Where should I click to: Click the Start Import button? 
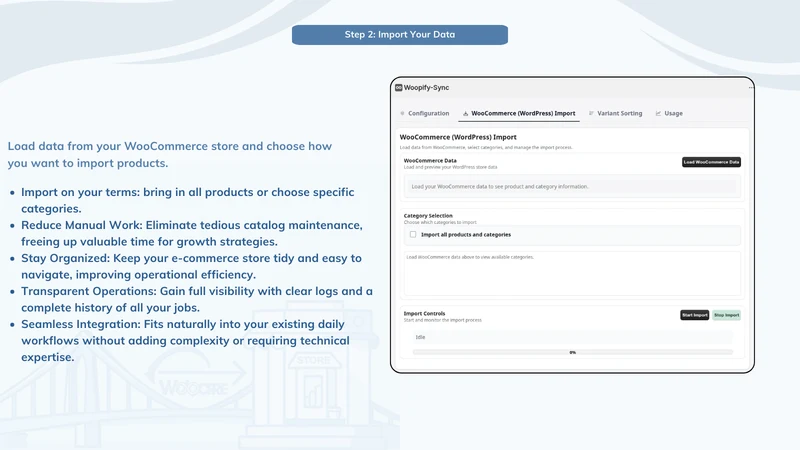tap(694, 315)
